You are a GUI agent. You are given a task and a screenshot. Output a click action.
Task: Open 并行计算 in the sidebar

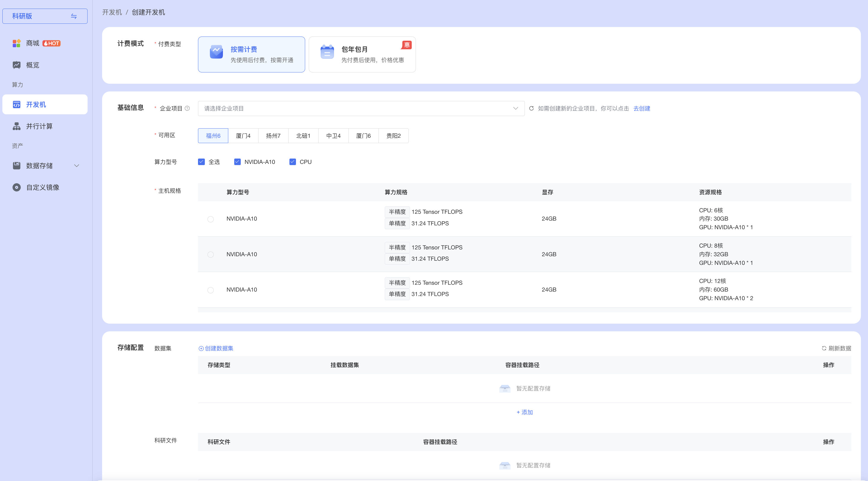tap(45, 126)
